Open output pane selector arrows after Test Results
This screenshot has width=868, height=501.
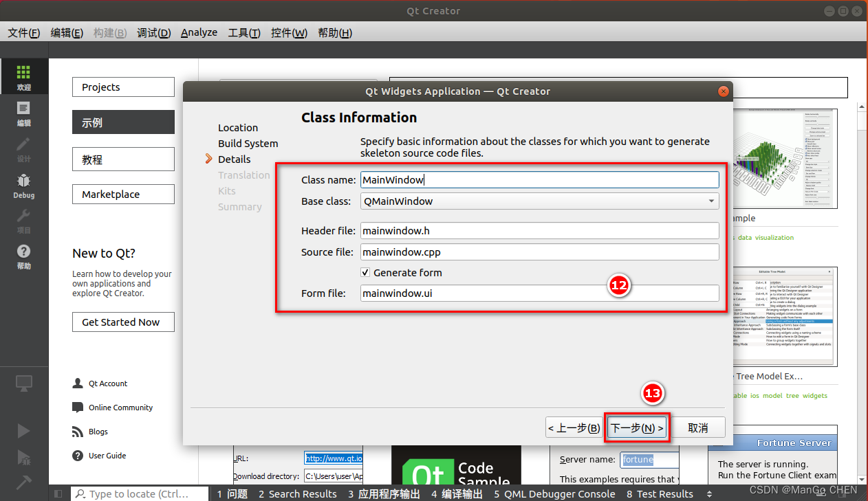click(709, 493)
